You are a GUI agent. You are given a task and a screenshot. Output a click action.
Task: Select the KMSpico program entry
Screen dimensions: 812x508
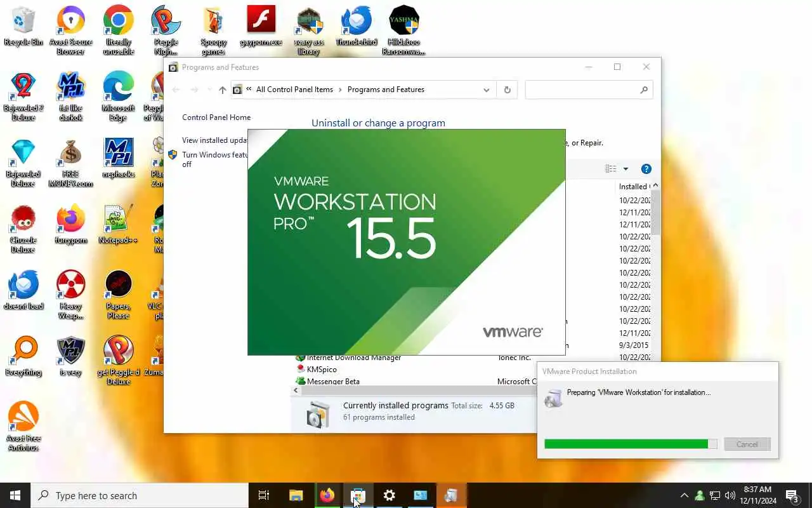(322, 370)
